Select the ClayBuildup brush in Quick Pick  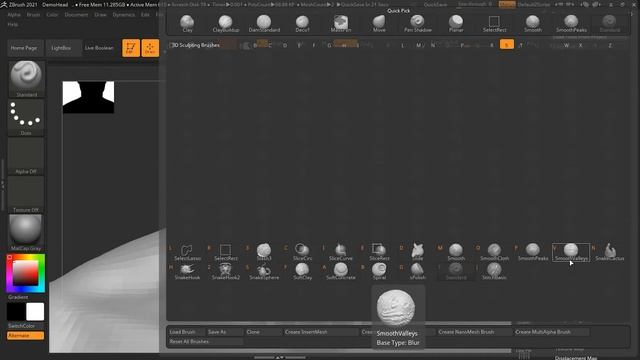point(226,23)
